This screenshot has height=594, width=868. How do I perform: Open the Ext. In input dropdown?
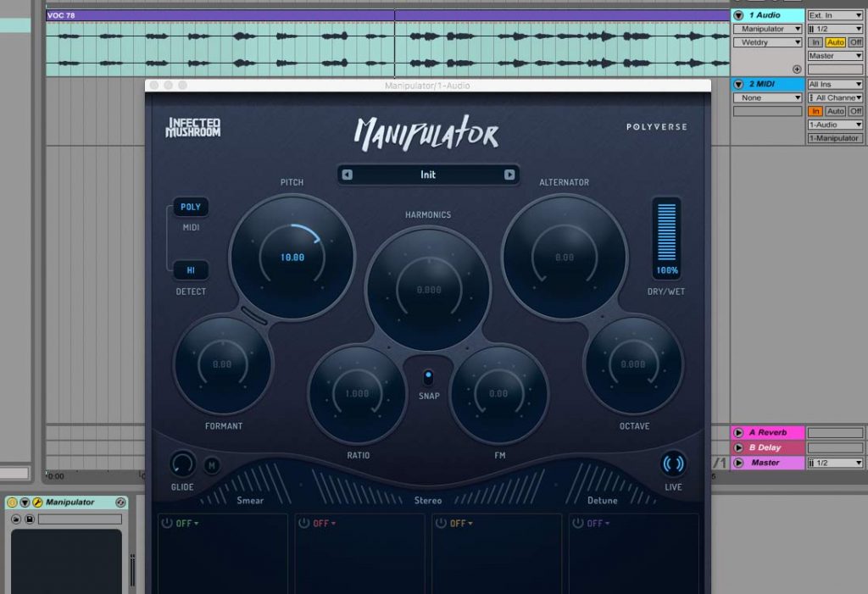point(835,15)
